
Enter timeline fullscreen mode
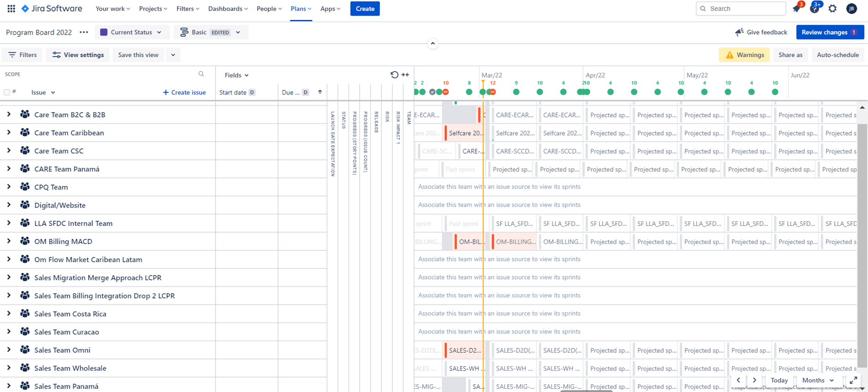[x=853, y=380]
